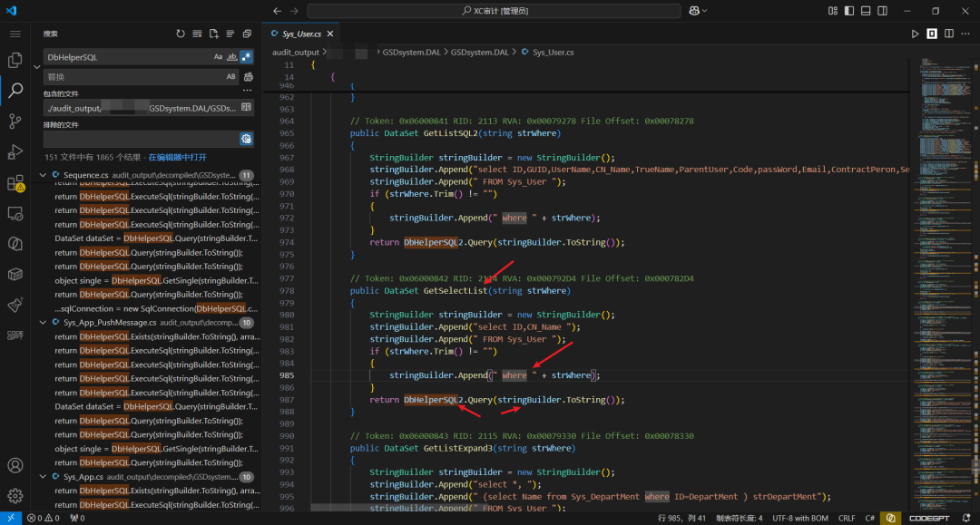Run the Sys_User.cs file with play icon
This screenshot has height=525, width=980.
click(915, 34)
